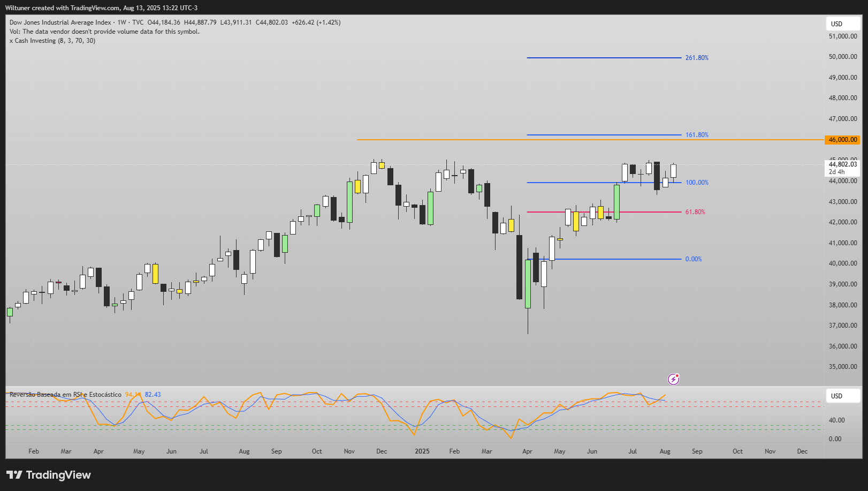Image resolution: width=868 pixels, height=491 pixels.
Task: Open the USD currency selector on price axis
Action: point(843,24)
